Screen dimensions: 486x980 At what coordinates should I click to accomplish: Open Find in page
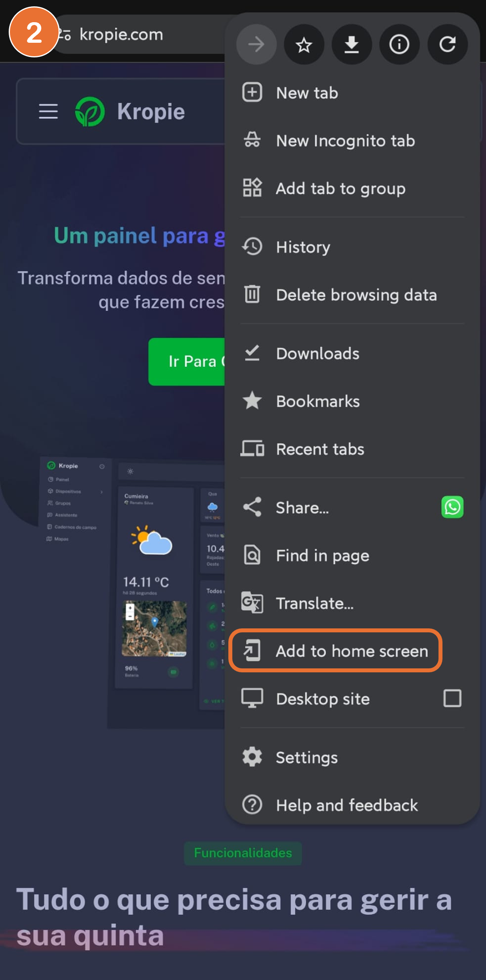[323, 556]
